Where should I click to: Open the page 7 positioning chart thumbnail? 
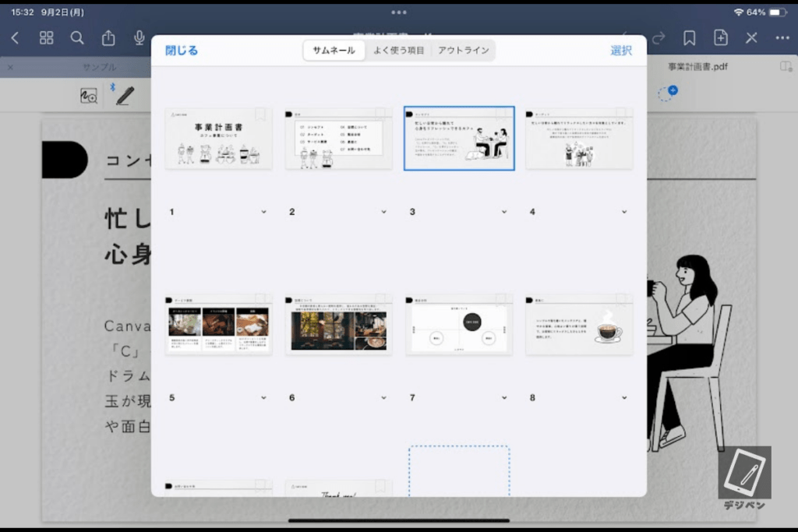(x=459, y=324)
